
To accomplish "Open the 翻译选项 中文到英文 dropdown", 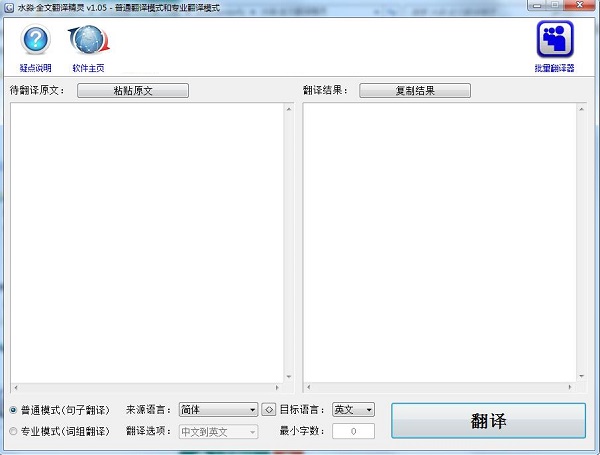I will 218,432.
